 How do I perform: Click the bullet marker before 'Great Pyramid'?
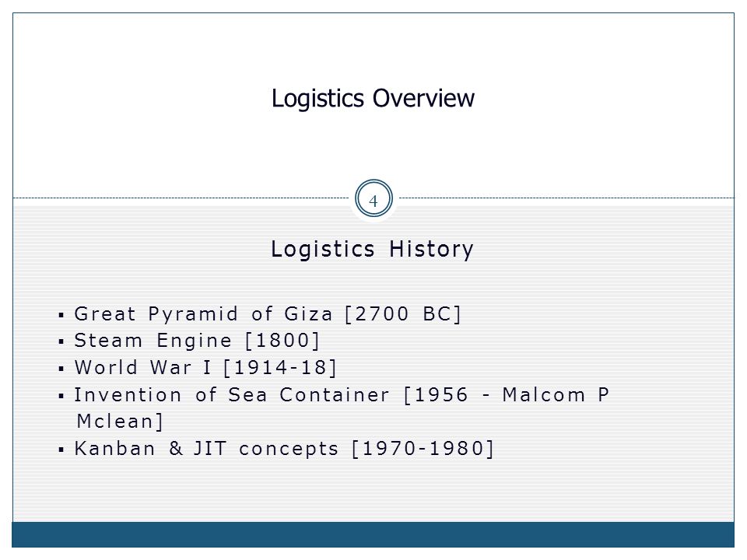coord(61,315)
